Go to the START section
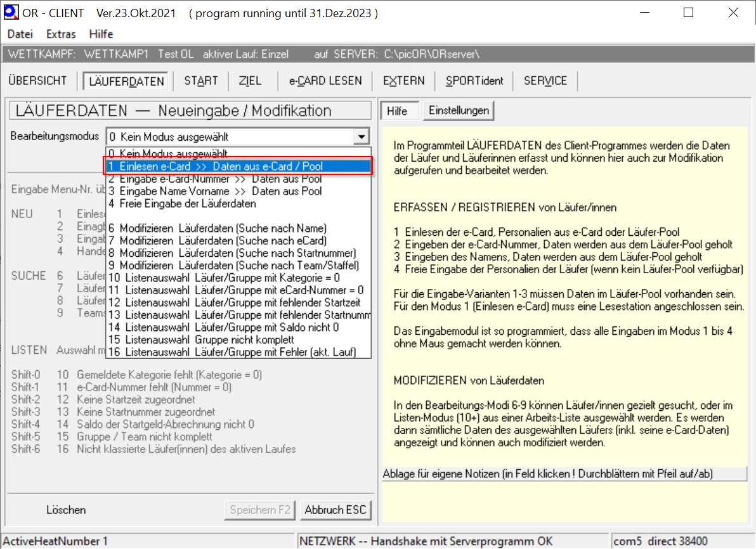This screenshot has height=549, width=756. (x=201, y=81)
